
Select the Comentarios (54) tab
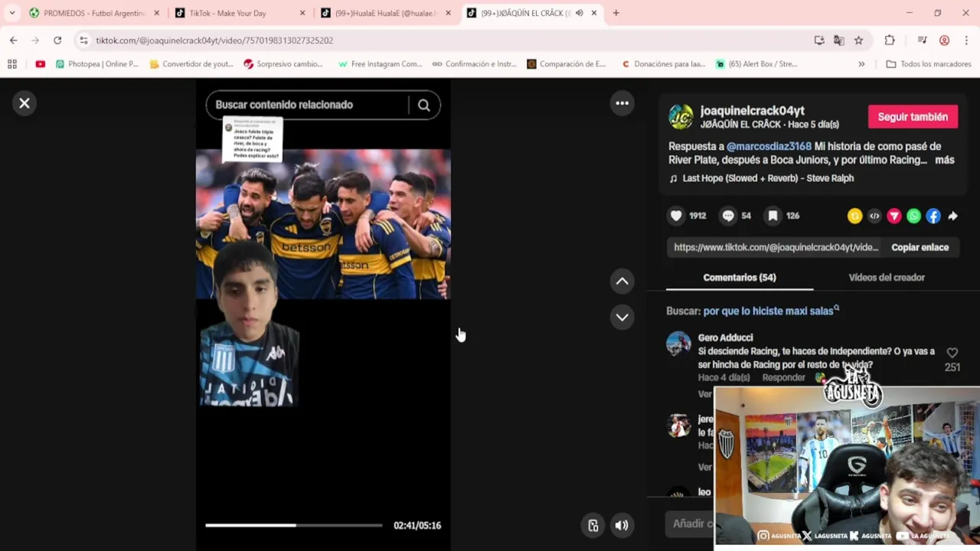[740, 277]
